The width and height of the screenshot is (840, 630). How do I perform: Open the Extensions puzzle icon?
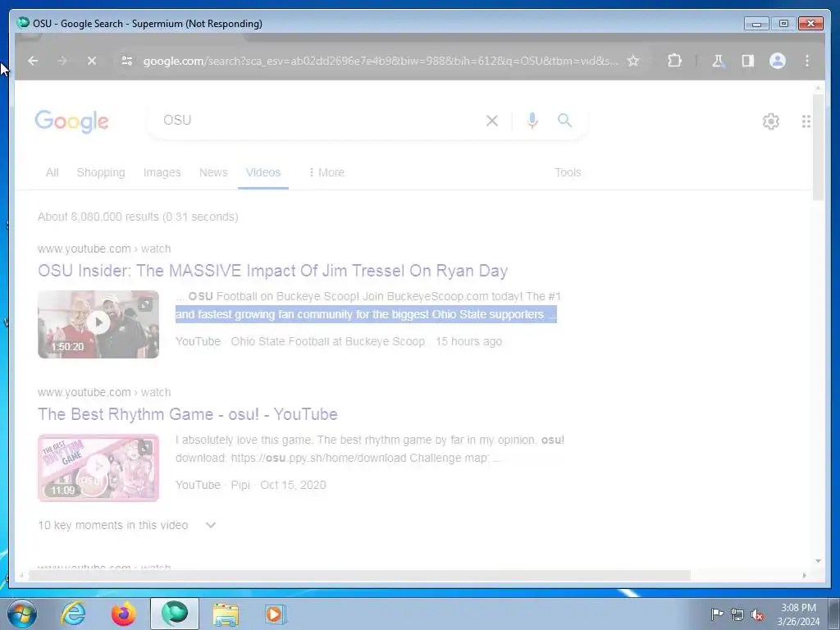pyautogui.click(x=674, y=61)
